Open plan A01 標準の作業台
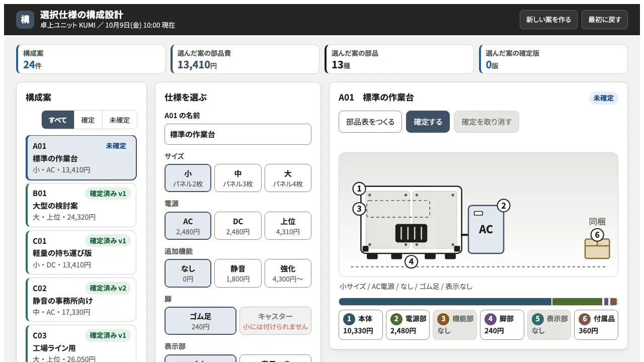The width and height of the screenshot is (644, 362). click(x=81, y=158)
